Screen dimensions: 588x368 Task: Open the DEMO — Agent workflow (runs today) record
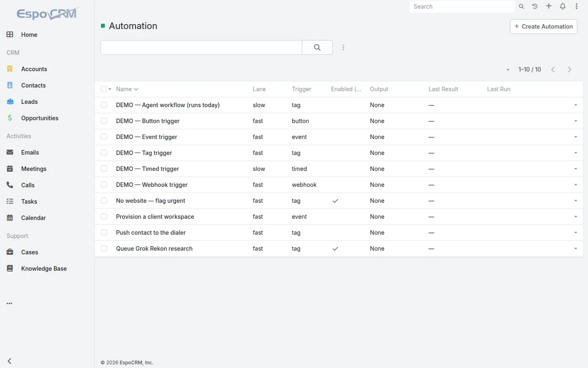(x=168, y=105)
